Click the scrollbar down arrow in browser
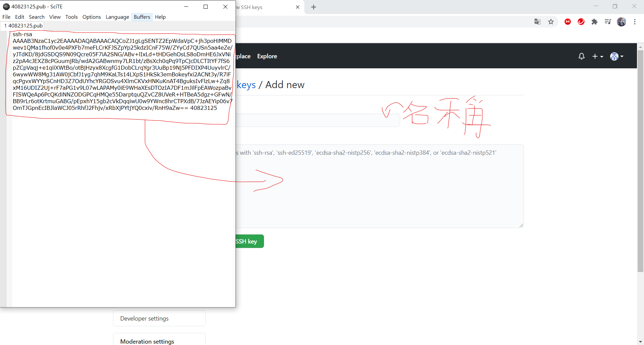644x345 pixels. (x=640, y=342)
